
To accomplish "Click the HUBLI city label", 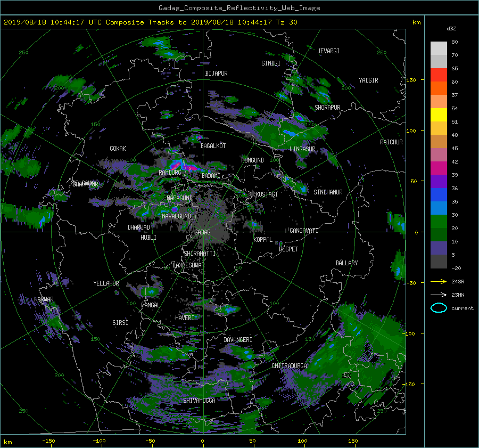I will coord(148,238).
